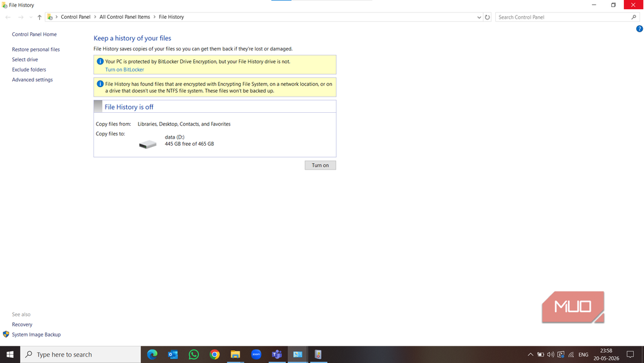Click the BitLocker notice info icon
Viewport: 644px width, 363px height.
100,61
